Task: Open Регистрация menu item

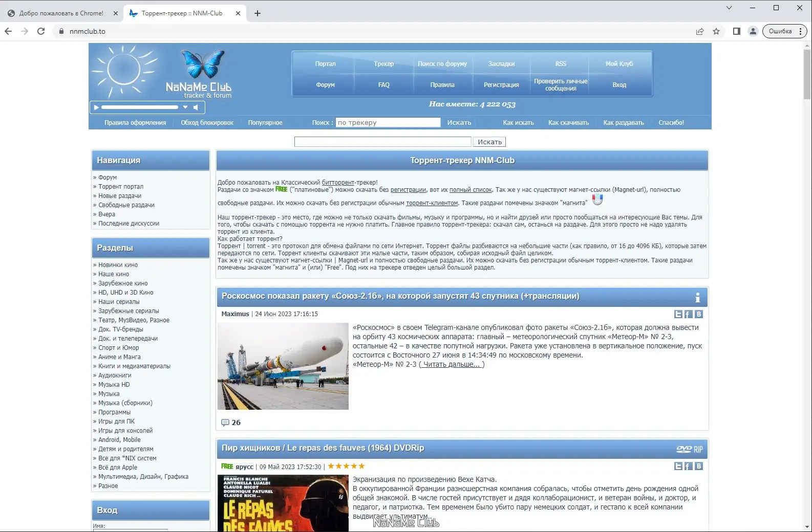Action: pyautogui.click(x=501, y=85)
